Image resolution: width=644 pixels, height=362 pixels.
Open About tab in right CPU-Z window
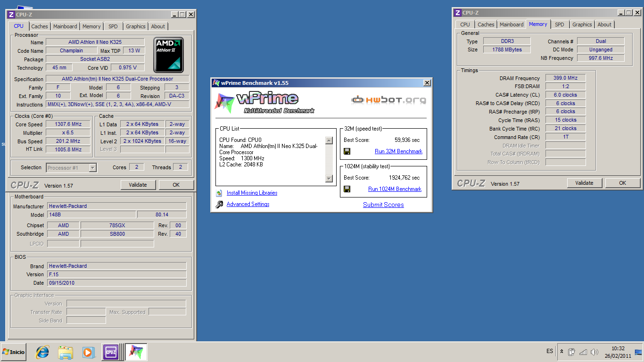[604, 25]
